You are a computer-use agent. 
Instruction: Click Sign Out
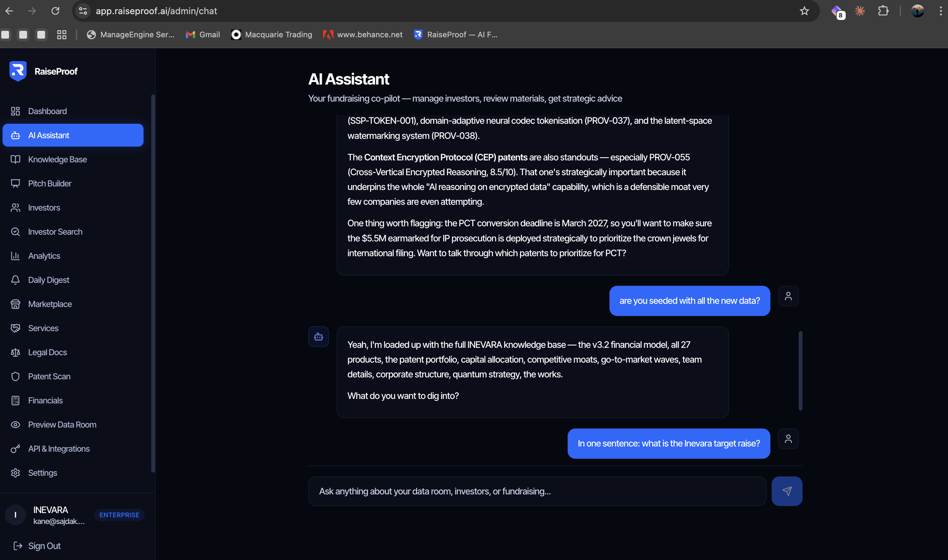point(44,546)
